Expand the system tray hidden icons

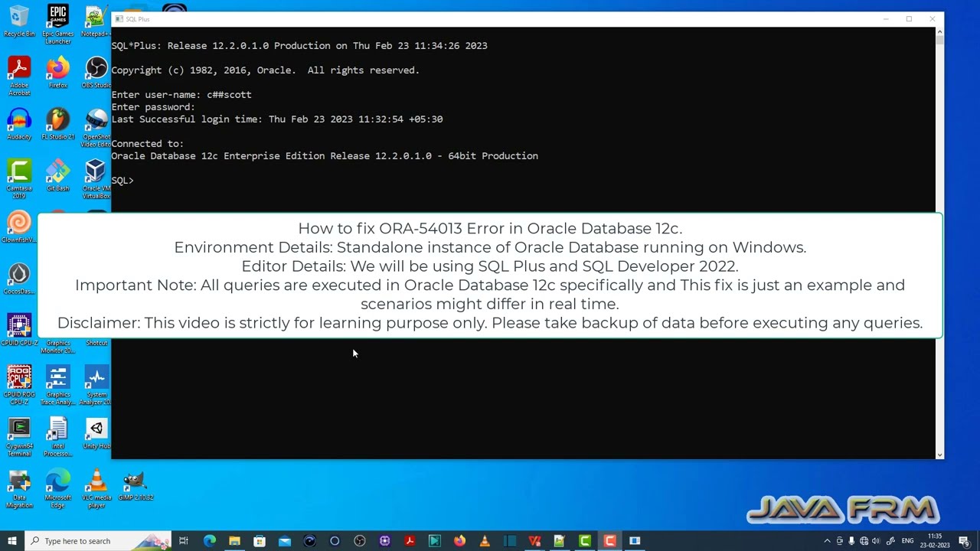tap(827, 541)
